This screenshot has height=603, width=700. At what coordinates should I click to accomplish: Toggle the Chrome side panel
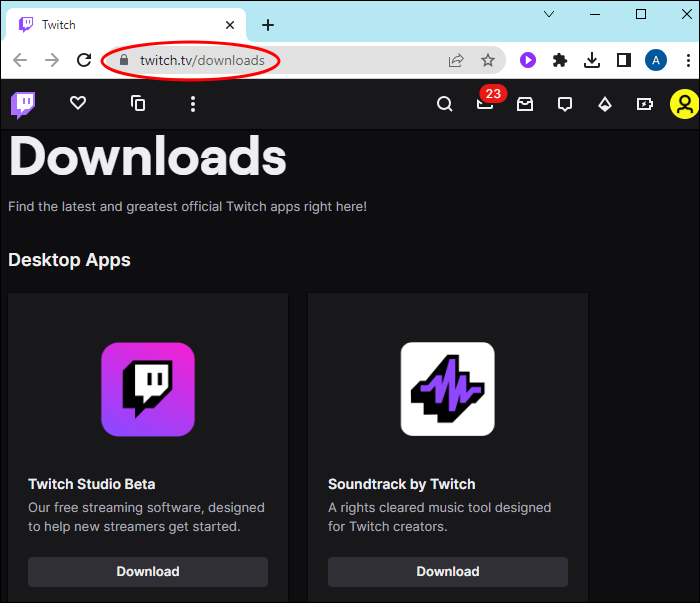[624, 60]
